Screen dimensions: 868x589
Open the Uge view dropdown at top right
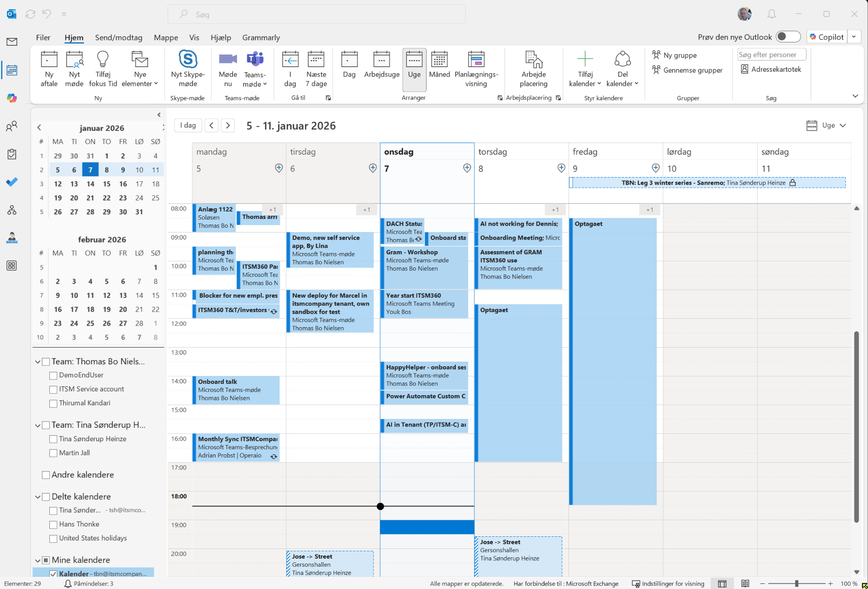pyautogui.click(x=826, y=125)
